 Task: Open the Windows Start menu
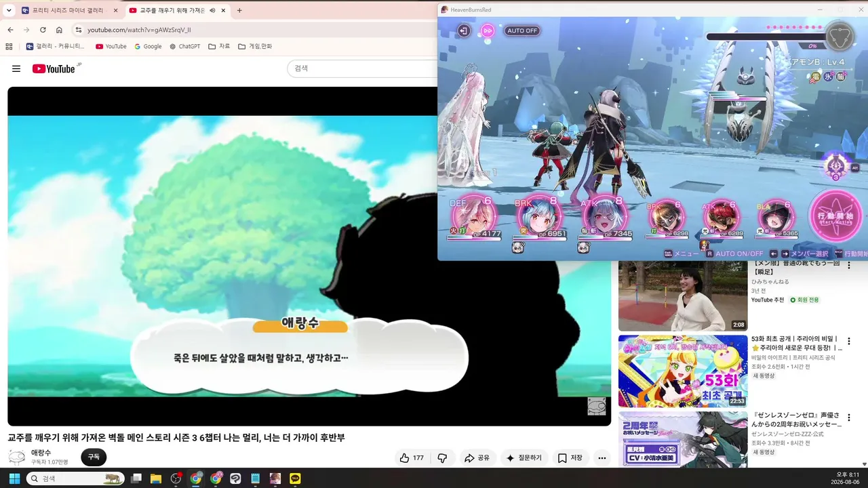[x=14, y=479]
